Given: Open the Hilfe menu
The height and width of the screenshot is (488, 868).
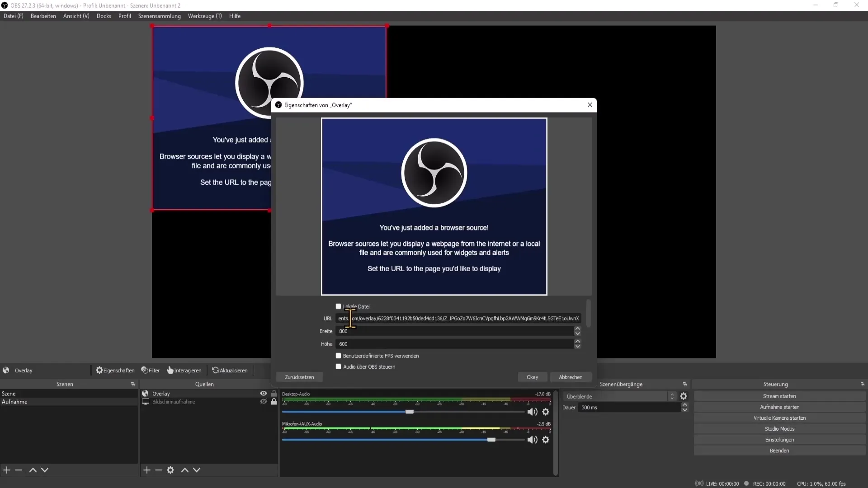Looking at the screenshot, I should click(235, 16).
